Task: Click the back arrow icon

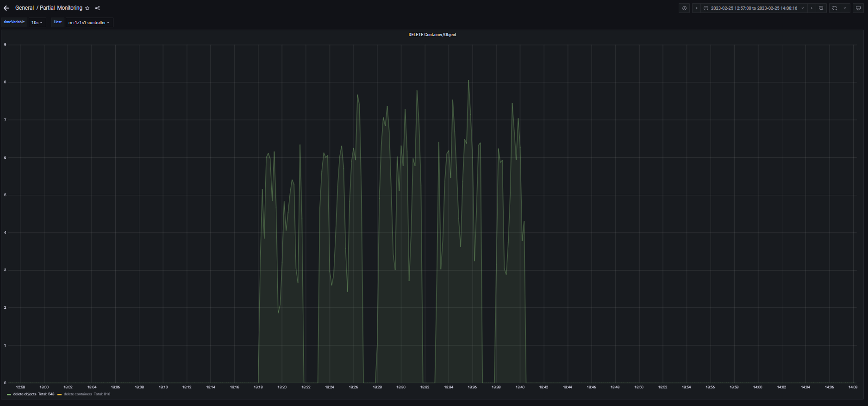Action: pos(6,8)
